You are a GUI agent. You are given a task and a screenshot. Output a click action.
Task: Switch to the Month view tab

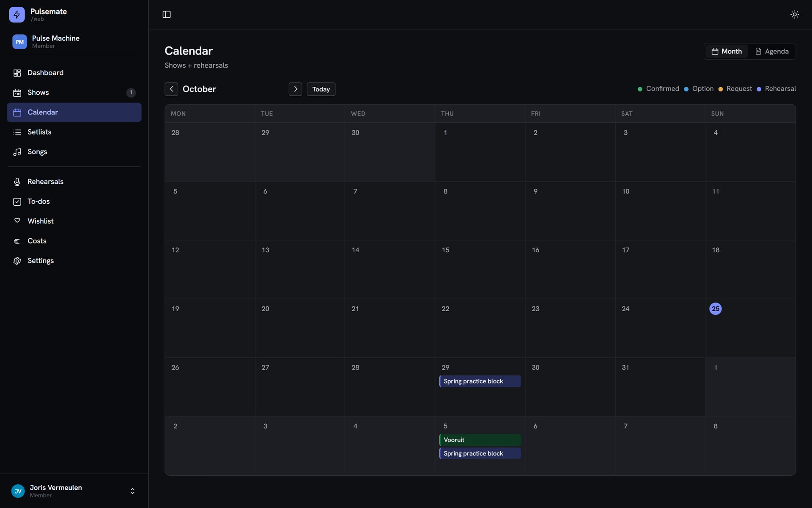coord(727,51)
